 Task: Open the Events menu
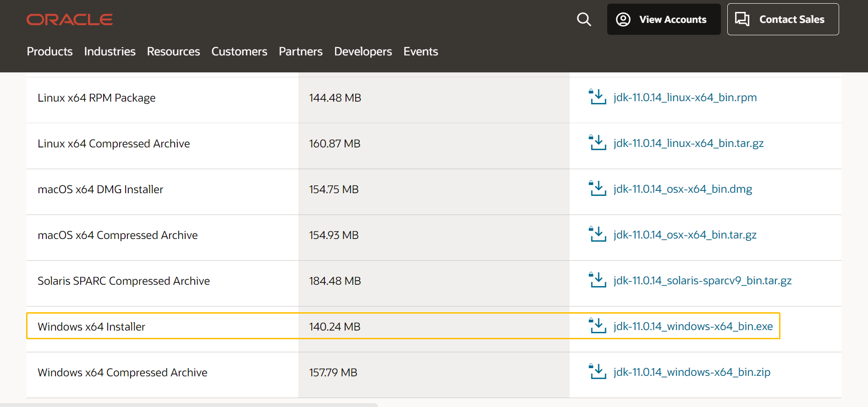(x=421, y=51)
